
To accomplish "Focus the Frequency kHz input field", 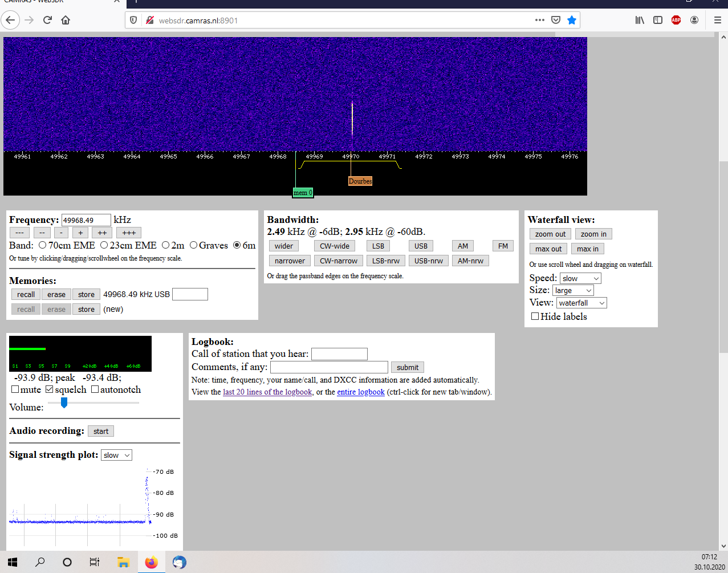I will [86, 220].
